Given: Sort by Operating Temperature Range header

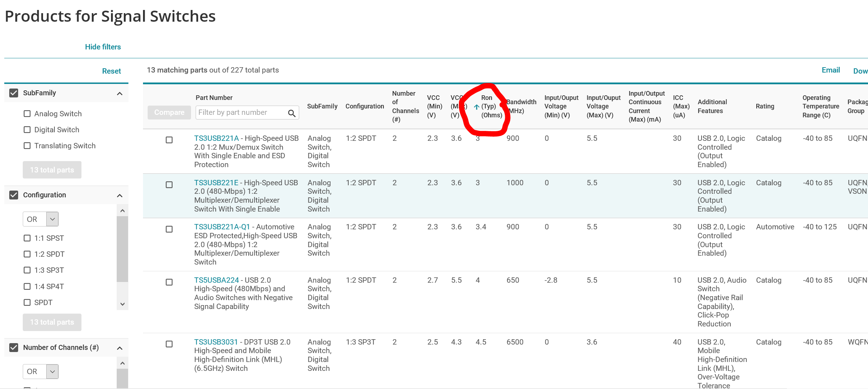Looking at the screenshot, I should click(821, 106).
